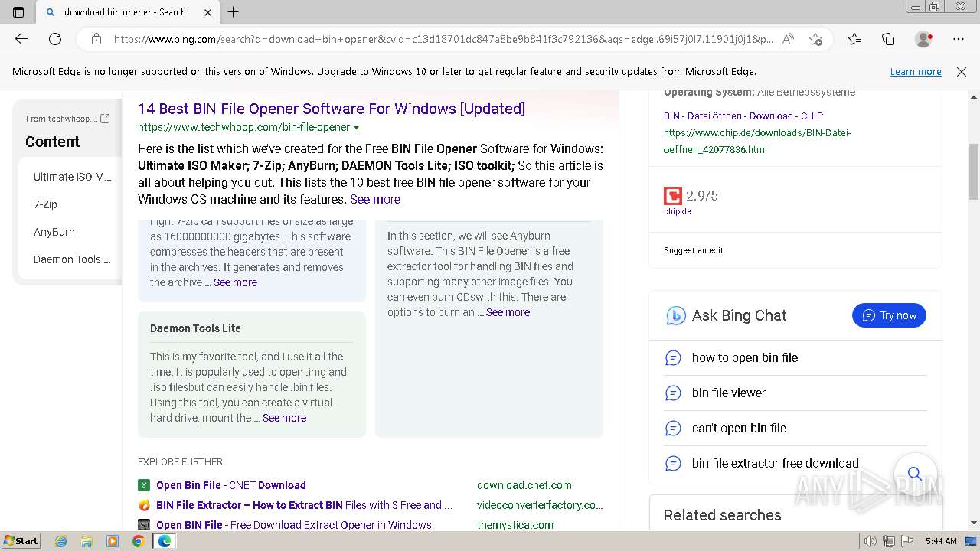Click See more in the 7-Zip card
Screen dimensions: 980x551
[235, 282]
